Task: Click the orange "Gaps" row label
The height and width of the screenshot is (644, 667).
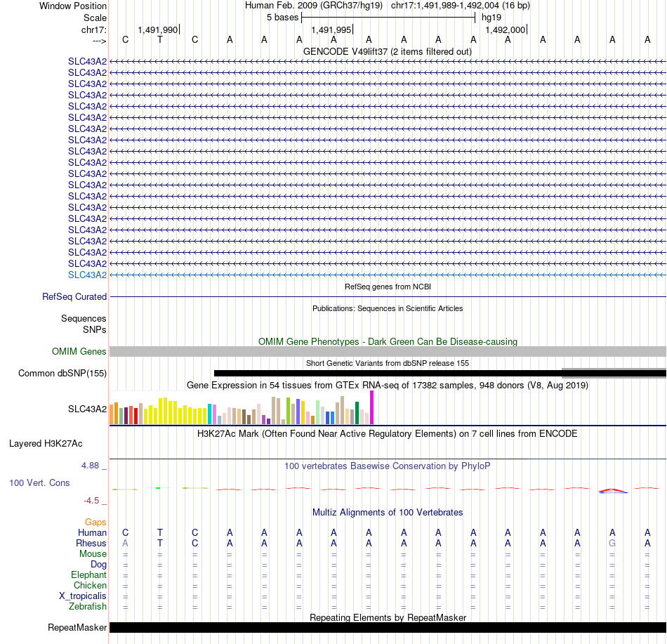Action: click(95, 522)
